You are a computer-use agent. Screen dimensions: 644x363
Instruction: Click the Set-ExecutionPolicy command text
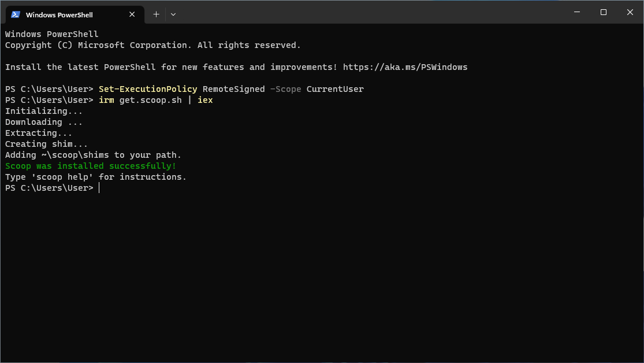[x=148, y=89]
